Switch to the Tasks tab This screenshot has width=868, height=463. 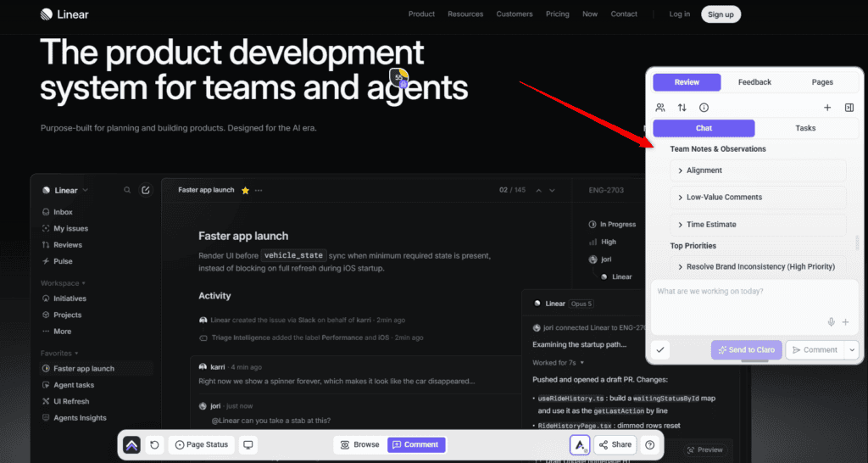[x=805, y=128]
